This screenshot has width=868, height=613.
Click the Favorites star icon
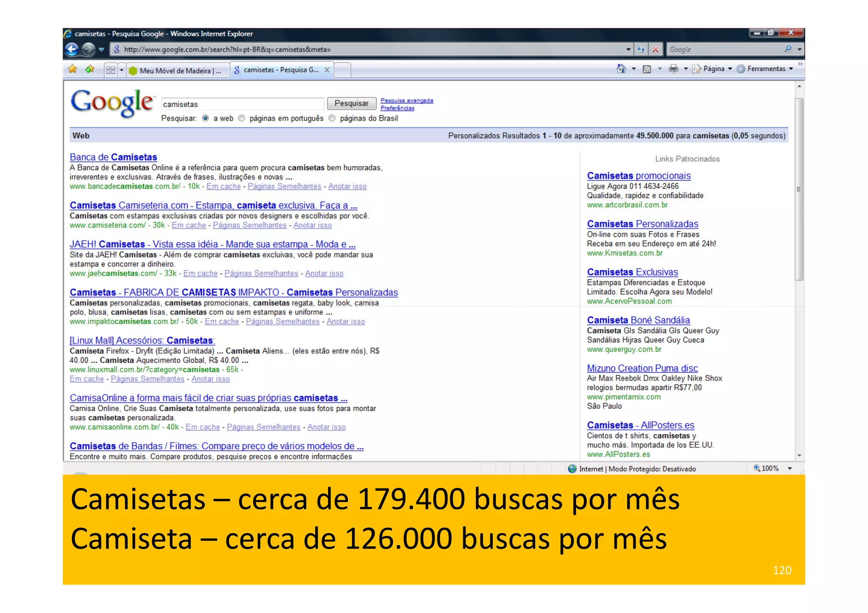[72, 69]
